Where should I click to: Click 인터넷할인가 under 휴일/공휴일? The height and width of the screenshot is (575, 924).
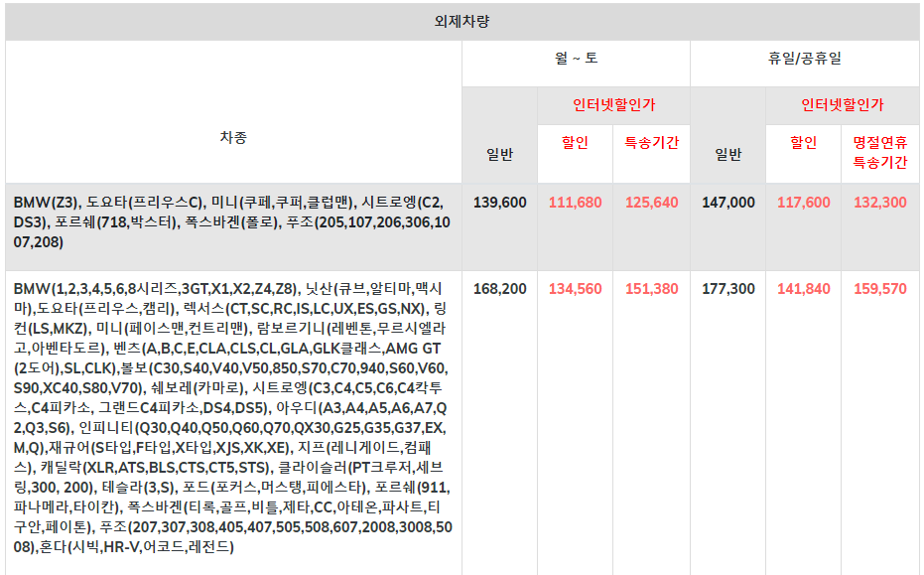click(842, 105)
